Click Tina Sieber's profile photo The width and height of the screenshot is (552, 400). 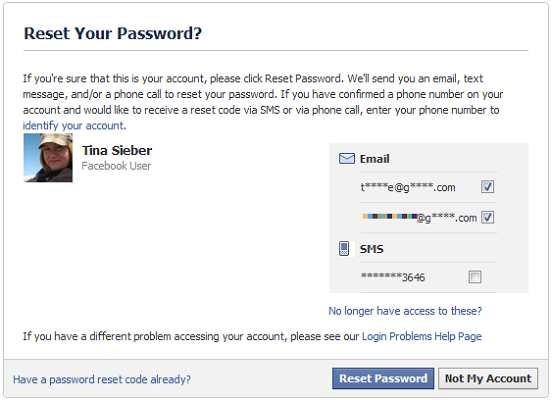coord(48,158)
